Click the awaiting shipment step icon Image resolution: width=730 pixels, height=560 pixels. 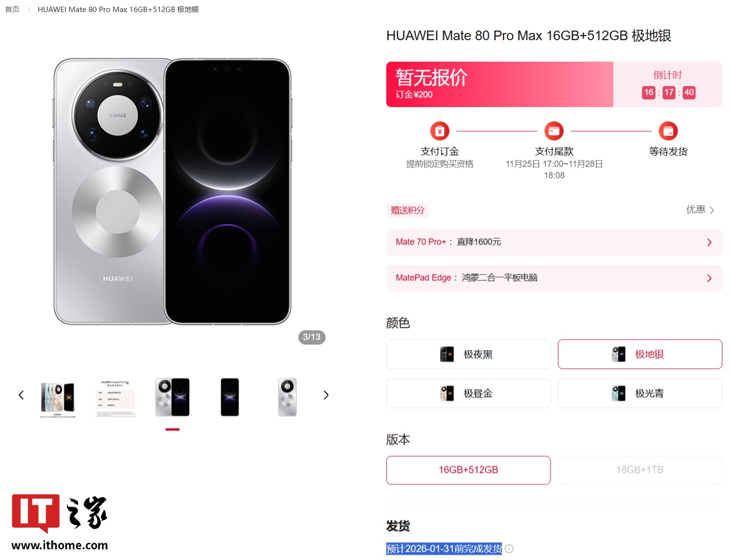coord(668,131)
